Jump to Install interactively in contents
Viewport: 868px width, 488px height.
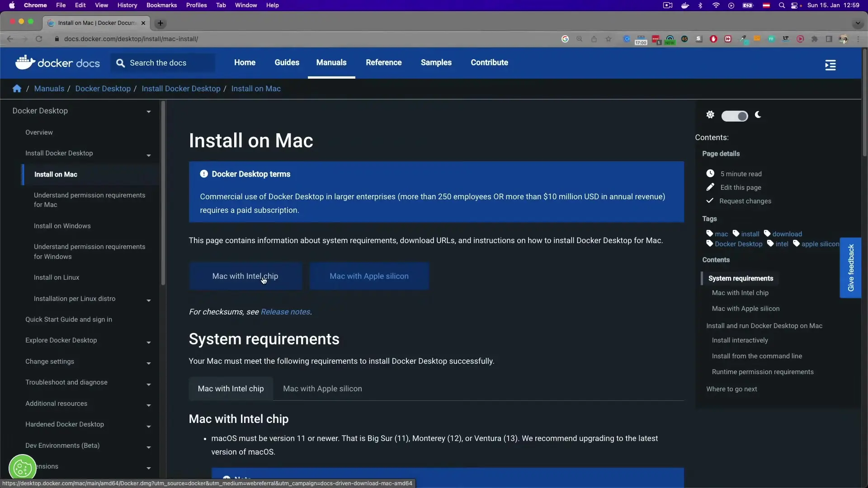click(740, 340)
